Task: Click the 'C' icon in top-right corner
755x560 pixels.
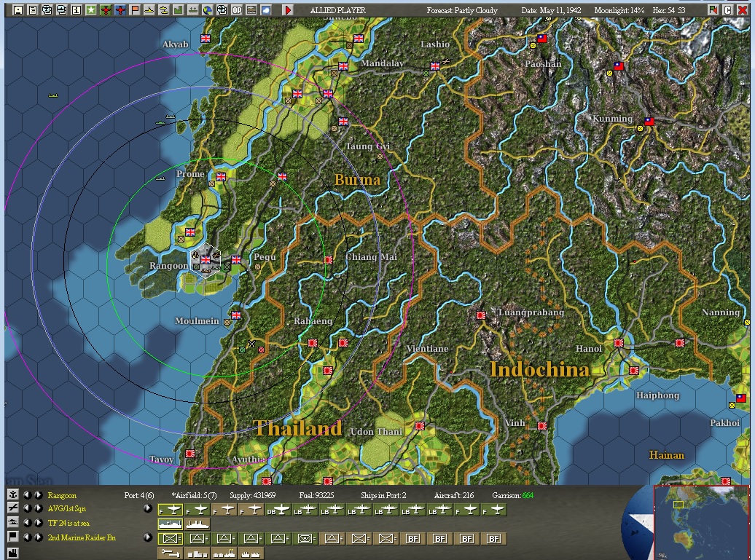Action: [x=727, y=9]
